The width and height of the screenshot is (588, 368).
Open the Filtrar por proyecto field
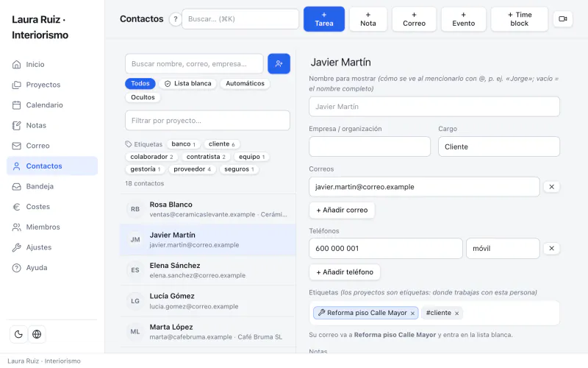click(x=207, y=121)
